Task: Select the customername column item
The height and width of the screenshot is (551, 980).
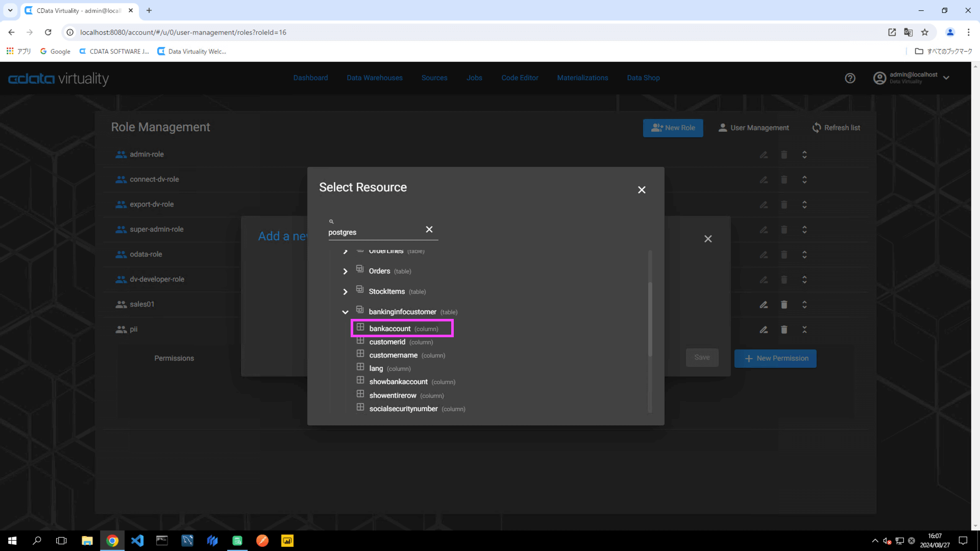Action: pos(393,356)
